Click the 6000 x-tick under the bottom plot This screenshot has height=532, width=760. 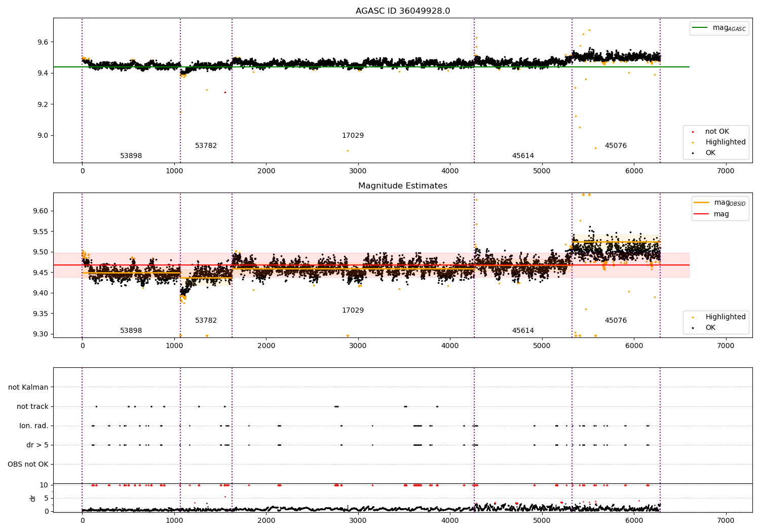click(x=634, y=521)
